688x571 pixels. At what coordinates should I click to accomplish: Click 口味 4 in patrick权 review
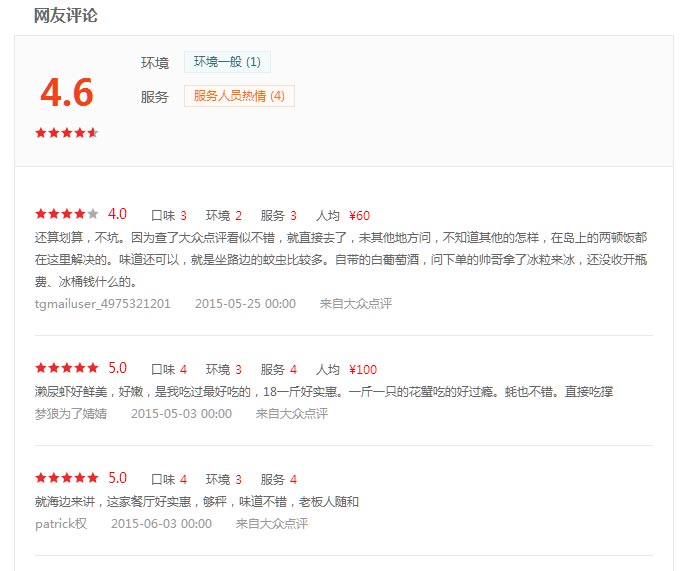pyautogui.click(x=169, y=479)
